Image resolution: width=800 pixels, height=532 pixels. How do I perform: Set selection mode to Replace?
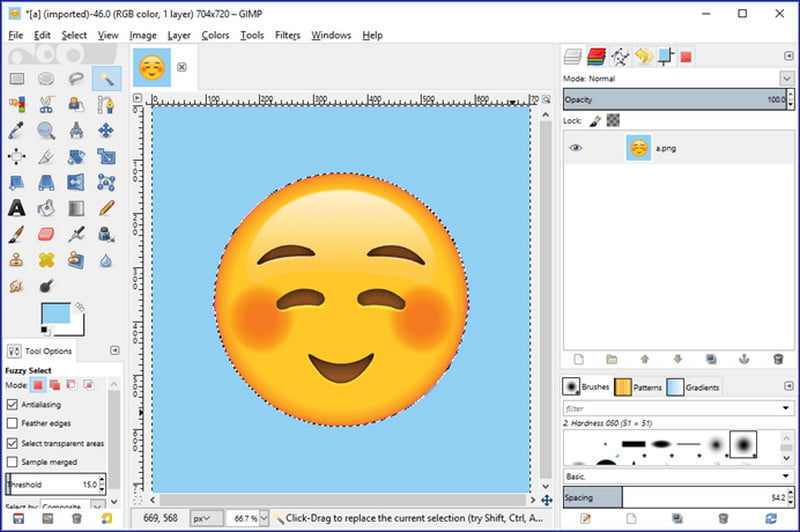[x=38, y=385]
